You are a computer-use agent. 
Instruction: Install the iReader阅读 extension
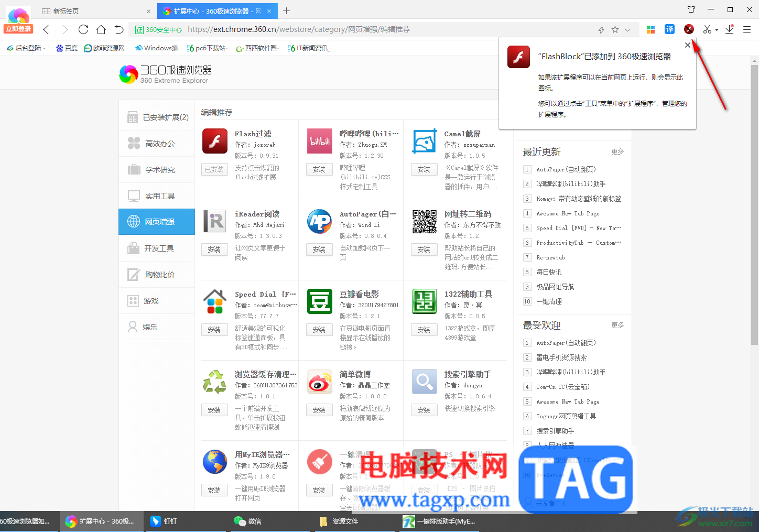[214, 249]
